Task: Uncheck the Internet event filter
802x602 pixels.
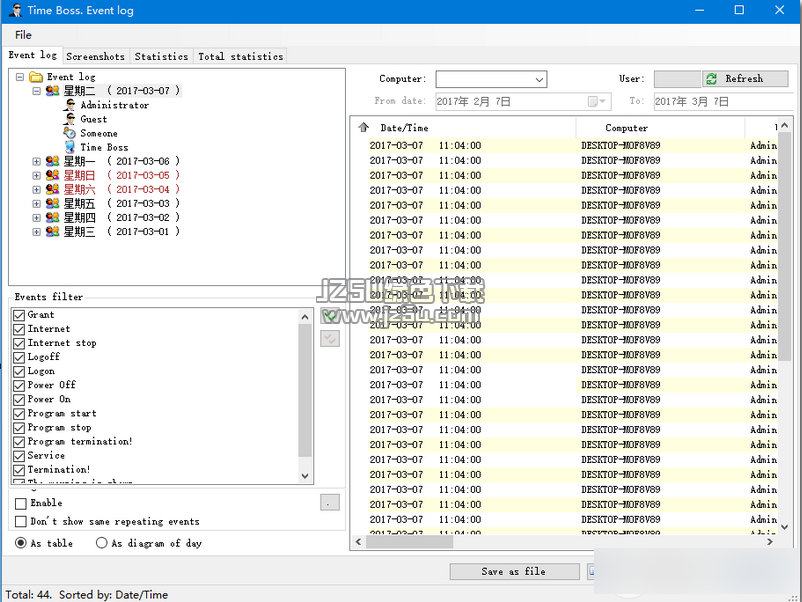Action: [x=19, y=329]
